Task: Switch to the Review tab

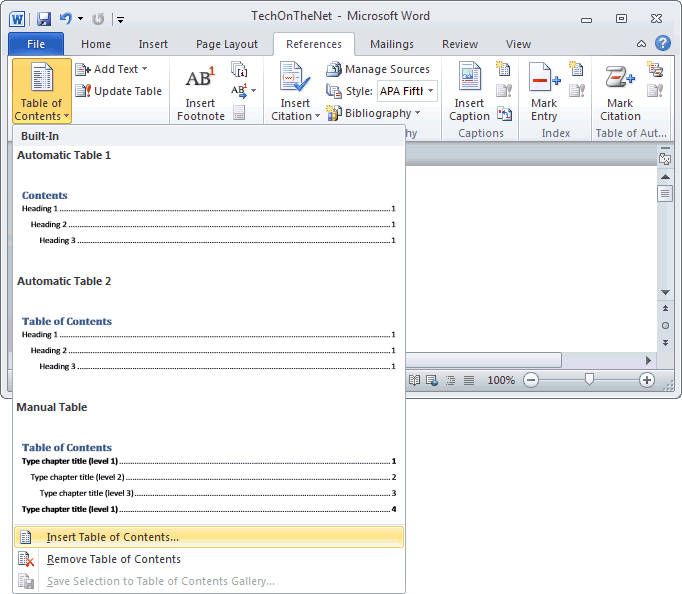Action: click(x=460, y=44)
